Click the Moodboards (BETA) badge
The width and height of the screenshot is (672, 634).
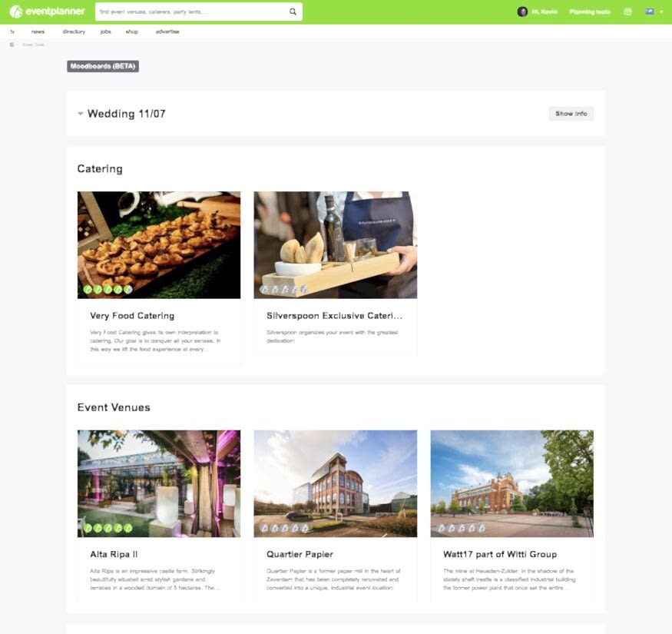pos(103,66)
